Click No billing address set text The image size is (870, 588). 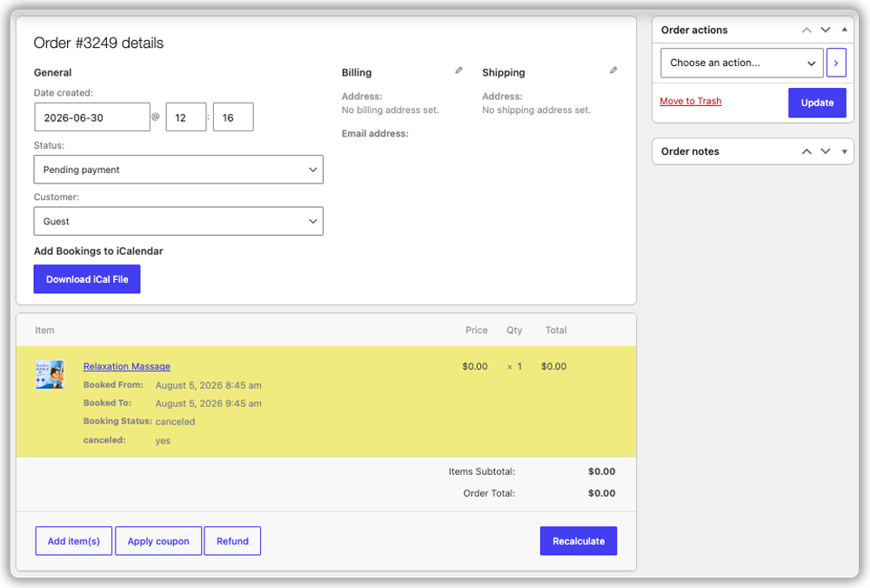point(391,110)
